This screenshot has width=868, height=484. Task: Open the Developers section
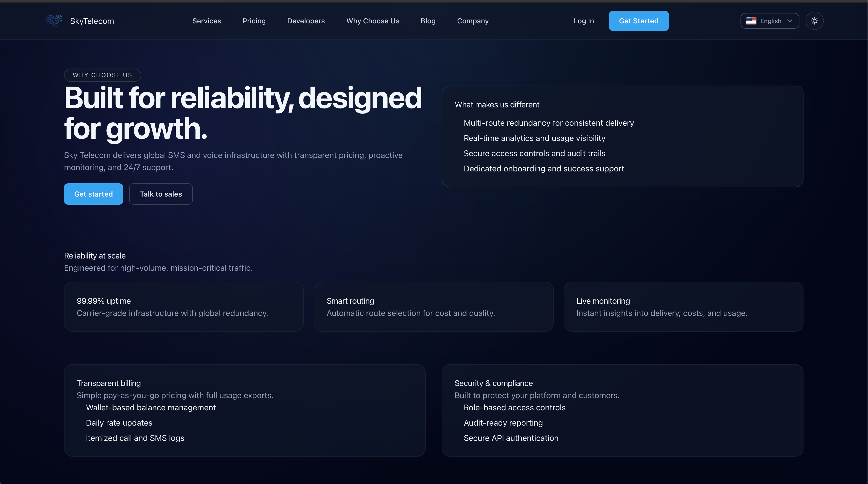(306, 21)
